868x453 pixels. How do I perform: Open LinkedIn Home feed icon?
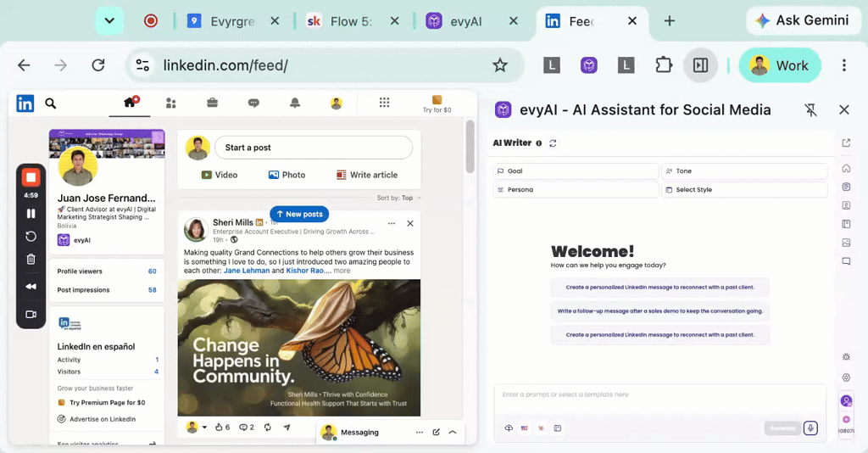tap(130, 103)
